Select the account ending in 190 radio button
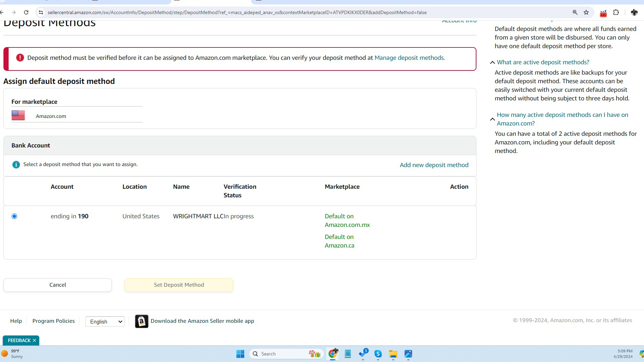The image size is (644, 362). click(14, 216)
